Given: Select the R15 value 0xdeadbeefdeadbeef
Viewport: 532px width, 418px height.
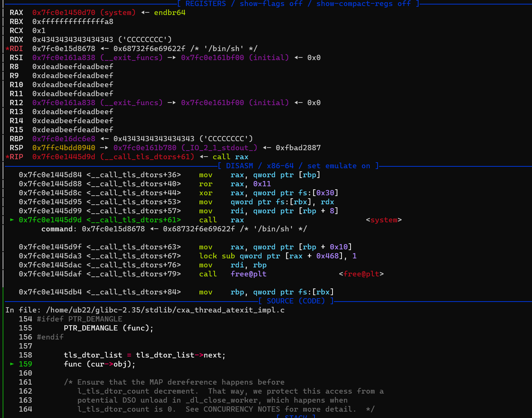Looking at the screenshot, I should click(x=73, y=130).
